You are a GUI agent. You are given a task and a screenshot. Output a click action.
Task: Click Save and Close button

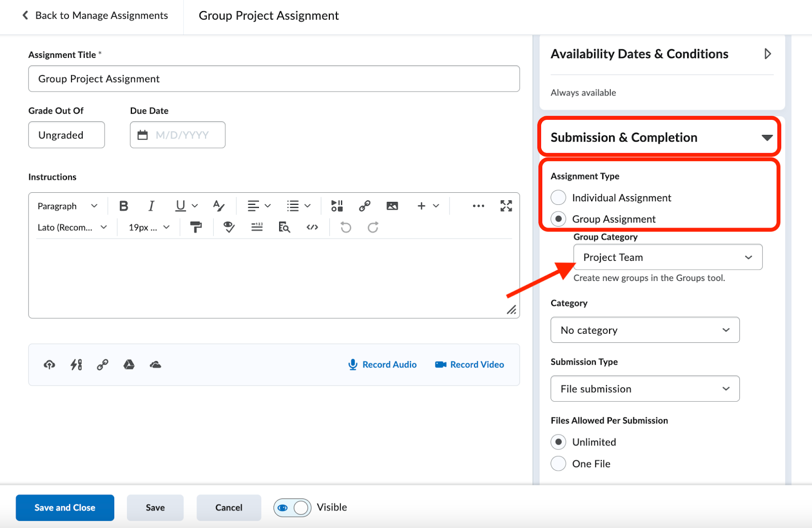click(65, 508)
